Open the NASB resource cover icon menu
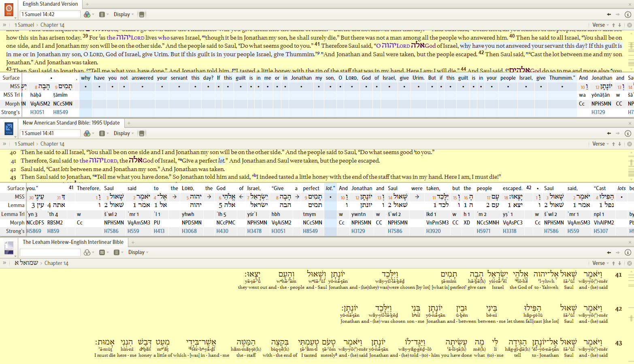This screenshot has height=364, width=634. 9,128
